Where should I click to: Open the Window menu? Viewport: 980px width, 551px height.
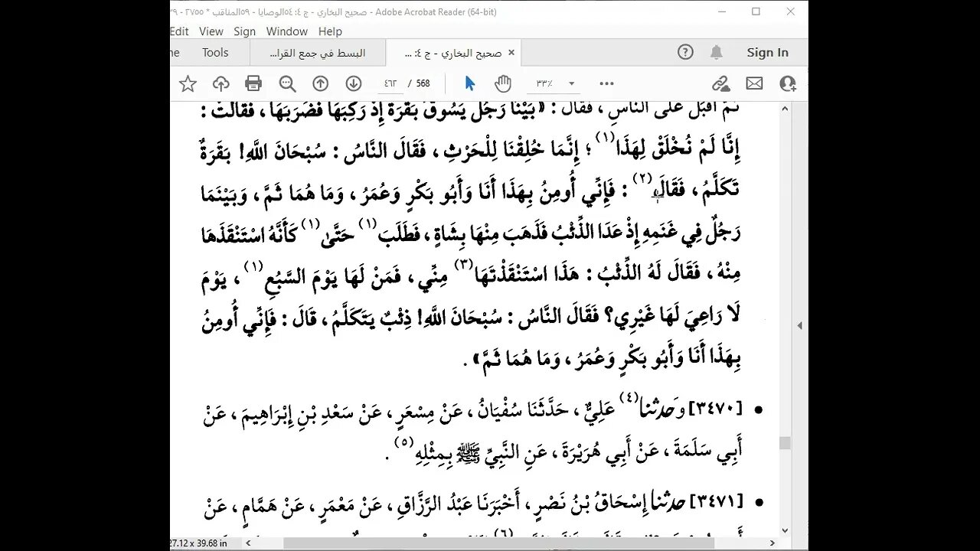pyautogui.click(x=287, y=31)
